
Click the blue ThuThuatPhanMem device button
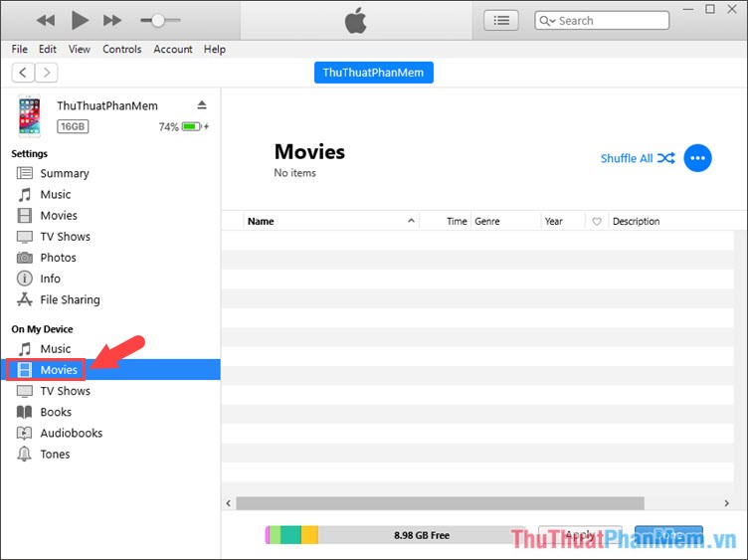pos(374,73)
